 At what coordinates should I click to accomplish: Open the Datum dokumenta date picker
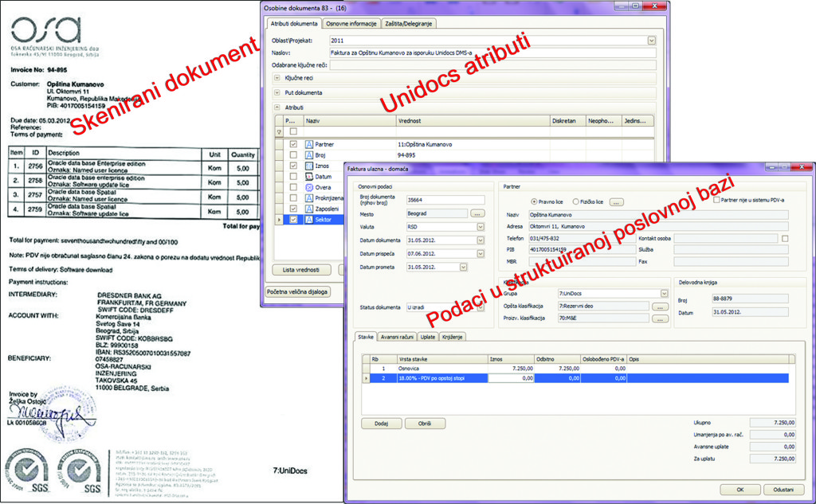pyautogui.click(x=481, y=240)
